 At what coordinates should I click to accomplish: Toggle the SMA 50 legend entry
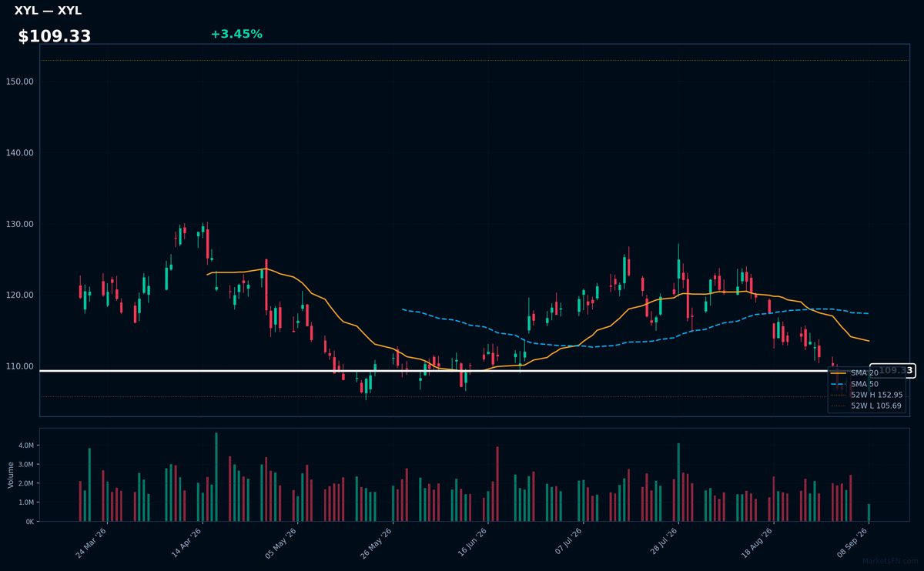pyautogui.click(x=855, y=383)
